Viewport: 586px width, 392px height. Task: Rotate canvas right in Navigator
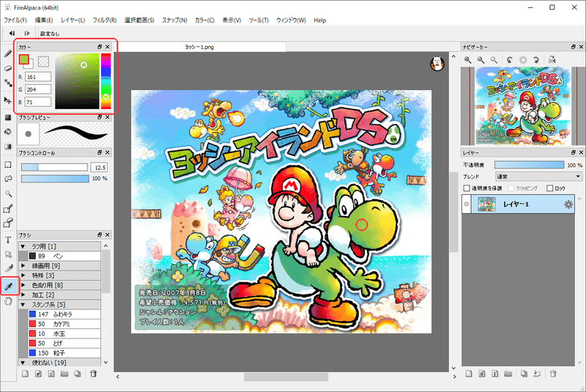[x=536, y=60]
